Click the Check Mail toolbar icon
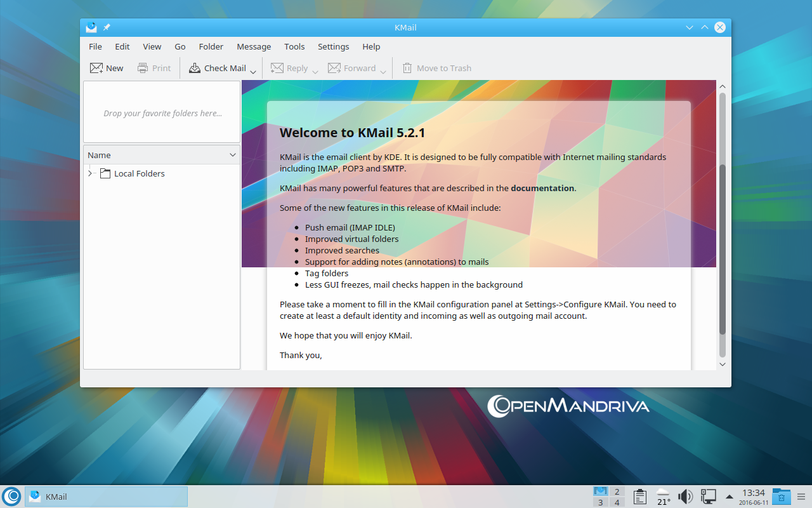This screenshot has width=812, height=508. coord(195,68)
